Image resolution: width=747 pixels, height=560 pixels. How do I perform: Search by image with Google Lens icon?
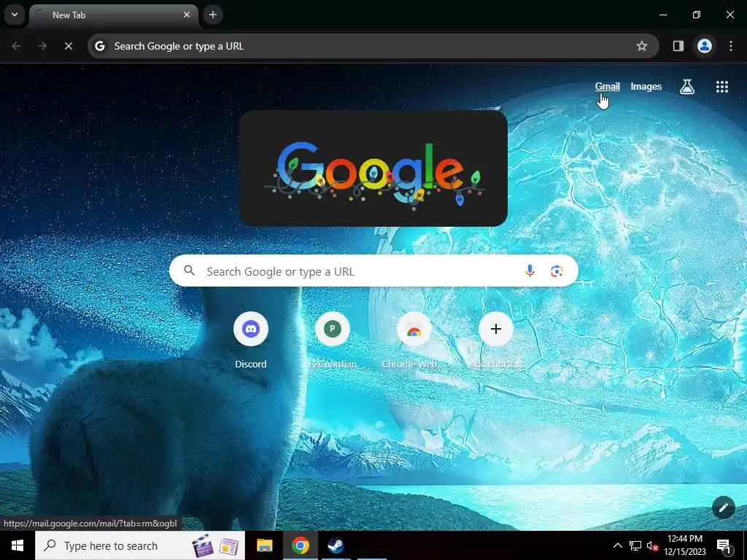coord(557,271)
